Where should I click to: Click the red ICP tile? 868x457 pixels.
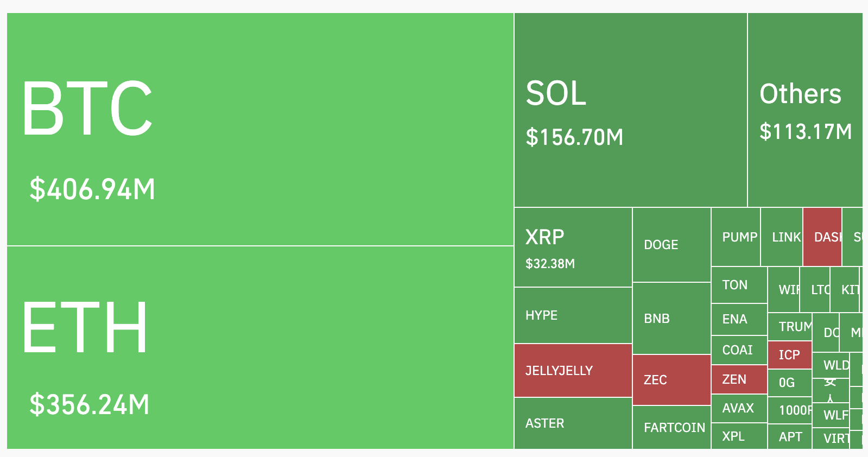point(789,355)
